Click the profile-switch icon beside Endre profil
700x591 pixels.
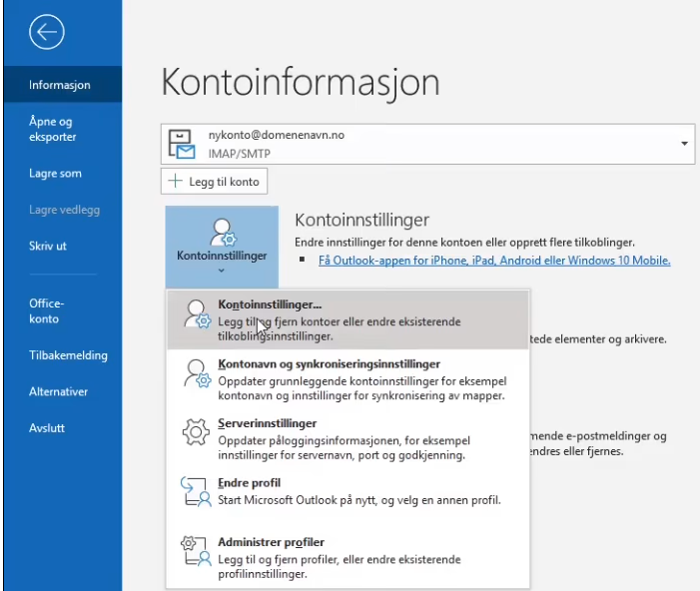click(196, 491)
